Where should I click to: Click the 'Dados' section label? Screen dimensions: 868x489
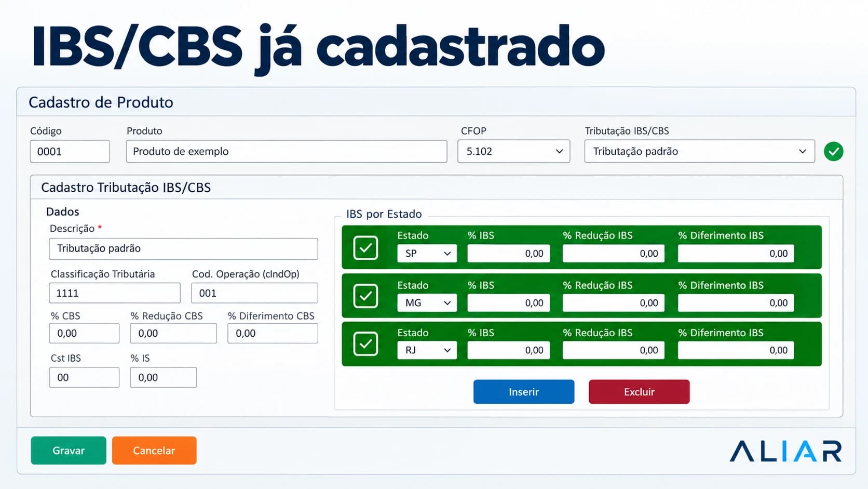63,212
